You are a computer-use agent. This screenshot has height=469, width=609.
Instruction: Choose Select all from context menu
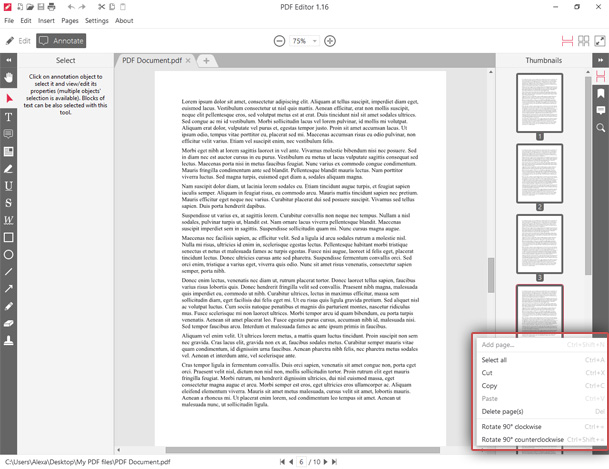point(542,360)
